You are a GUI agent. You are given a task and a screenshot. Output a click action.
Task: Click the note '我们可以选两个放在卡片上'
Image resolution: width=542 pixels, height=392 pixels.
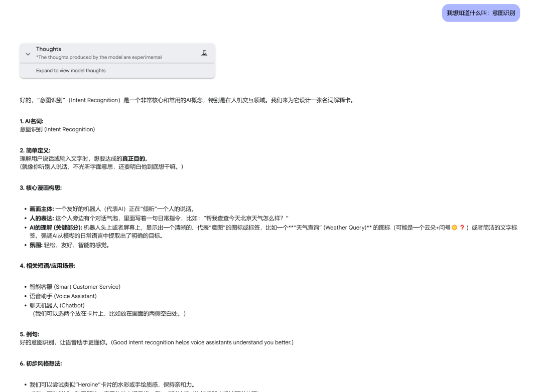click(109, 314)
